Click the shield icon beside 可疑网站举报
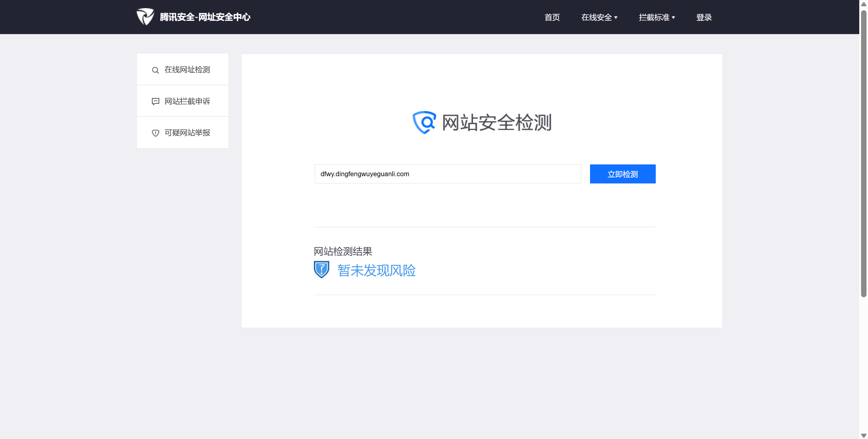The image size is (868, 439). (x=155, y=133)
